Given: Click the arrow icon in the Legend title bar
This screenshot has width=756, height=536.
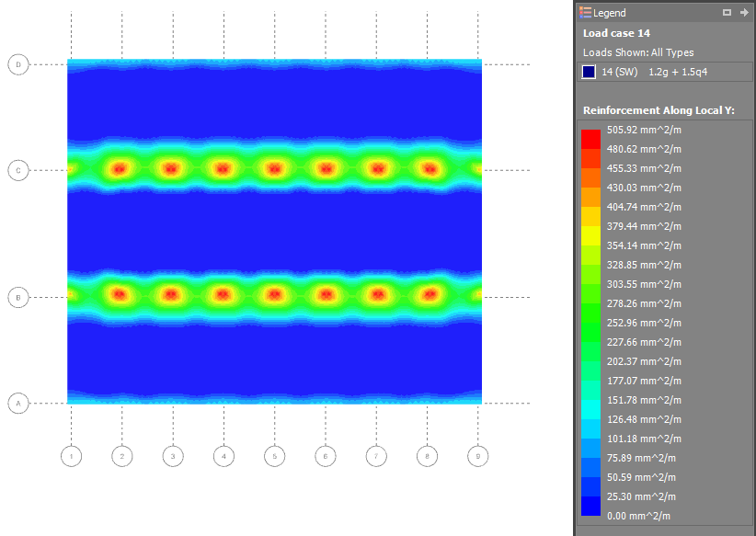Looking at the screenshot, I should (x=744, y=13).
